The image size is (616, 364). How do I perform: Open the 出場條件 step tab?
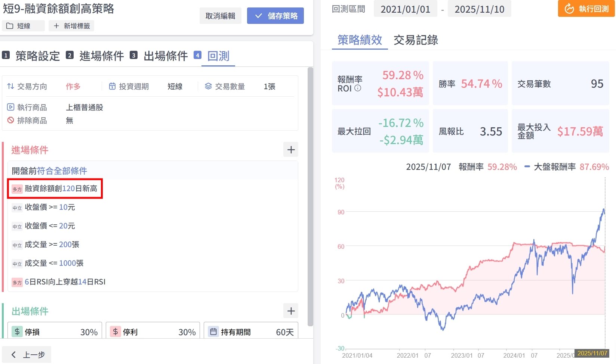coord(165,56)
